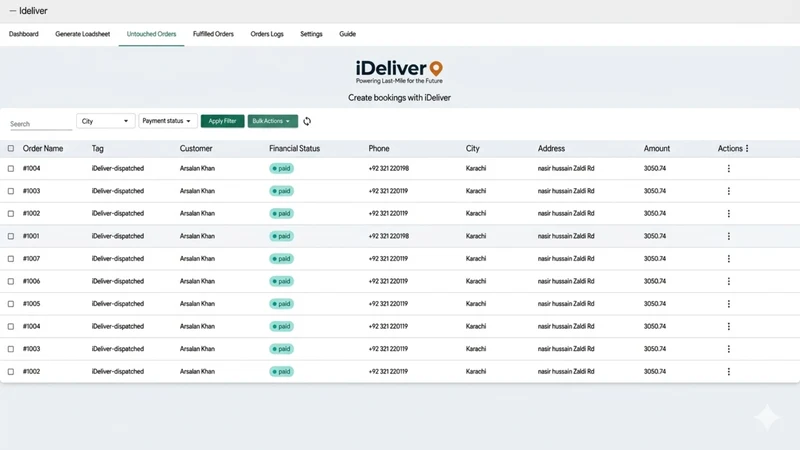The width and height of the screenshot is (800, 450).
Task: Open actions menu for order #1007
Action: [x=729, y=259]
